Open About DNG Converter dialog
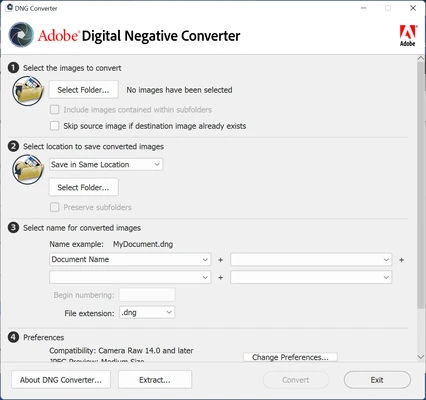Screen dimensions: 426x400 click(61, 380)
